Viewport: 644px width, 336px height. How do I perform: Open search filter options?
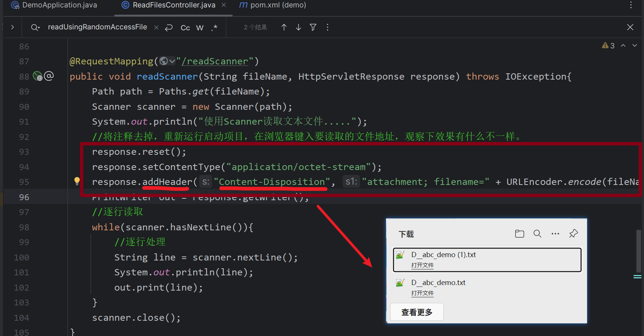(313, 27)
